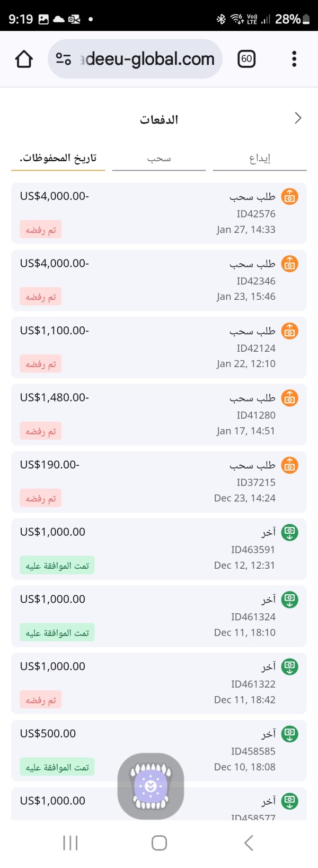Click the adeeu-global.com address bar
The image size is (318, 868).
click(148, 59)
